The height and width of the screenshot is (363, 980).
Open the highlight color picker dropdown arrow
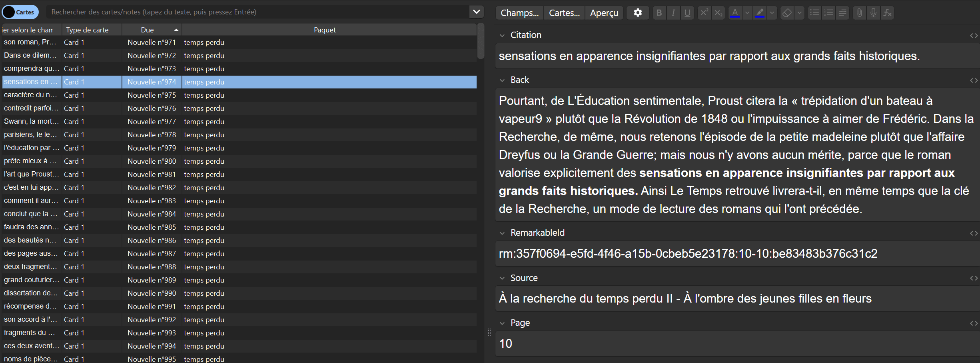(772, 13)
